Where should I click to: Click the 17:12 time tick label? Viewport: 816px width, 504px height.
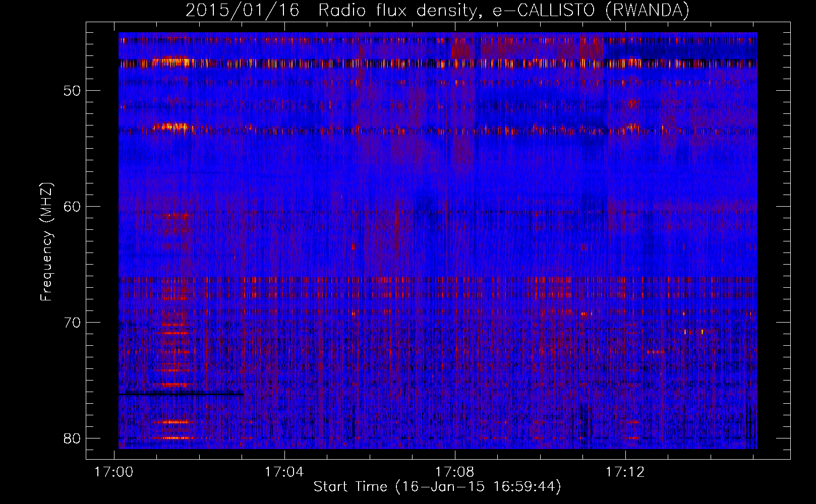pos(625,472)
